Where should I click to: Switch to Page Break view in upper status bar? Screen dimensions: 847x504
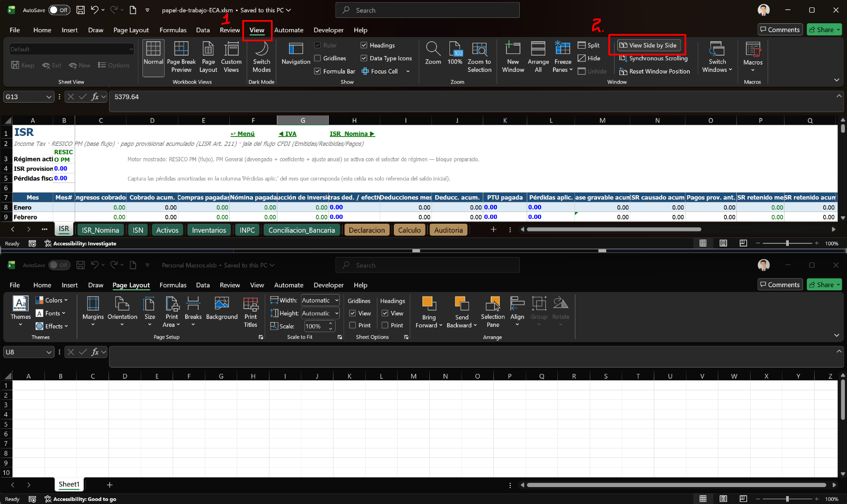pos(743,243)
